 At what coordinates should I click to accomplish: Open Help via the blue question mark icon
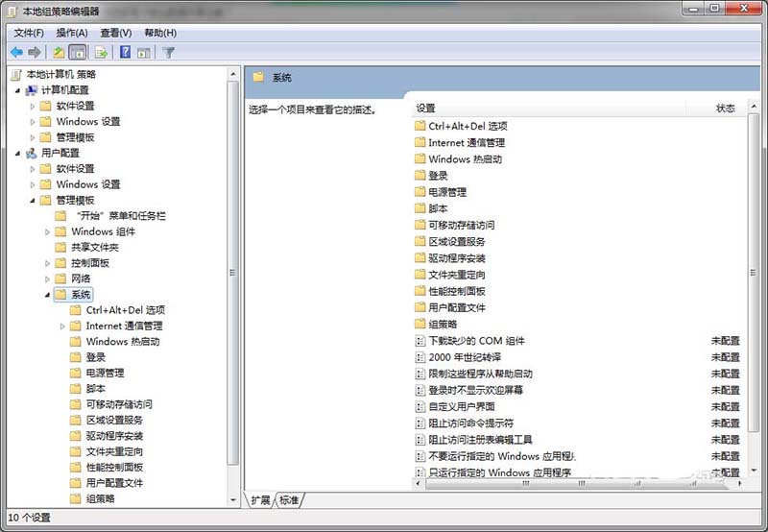coord(126,52)
